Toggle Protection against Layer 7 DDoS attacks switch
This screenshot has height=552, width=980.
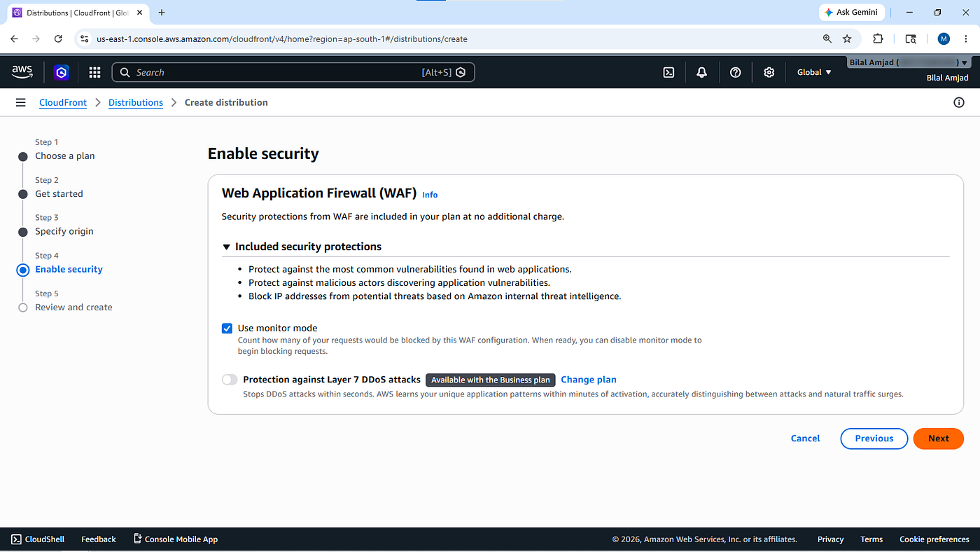click(x=230, y=380)
